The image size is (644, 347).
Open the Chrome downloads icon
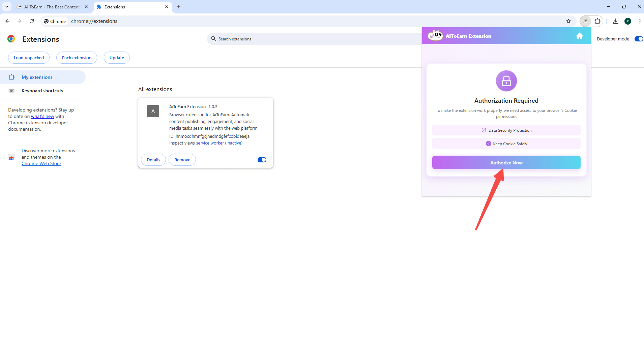615,21
